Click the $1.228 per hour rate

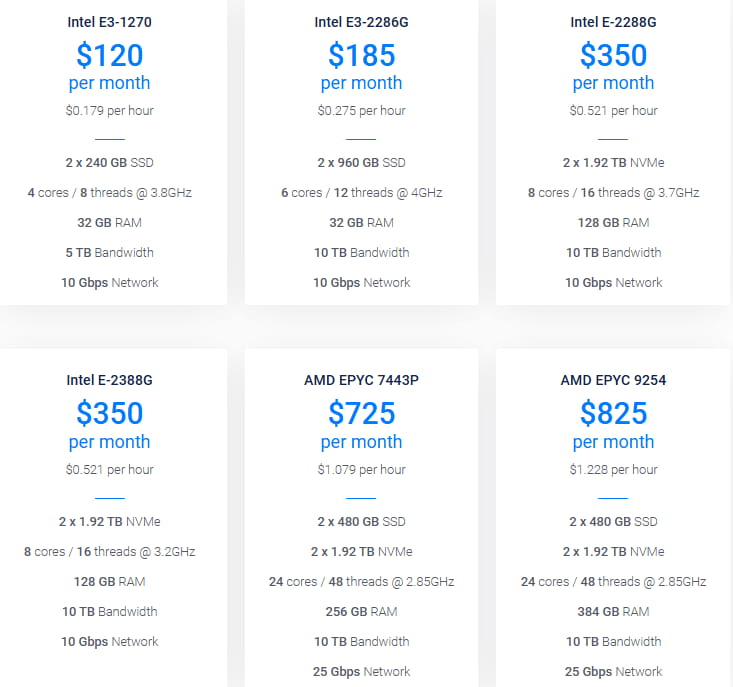(x=613, y=470)
